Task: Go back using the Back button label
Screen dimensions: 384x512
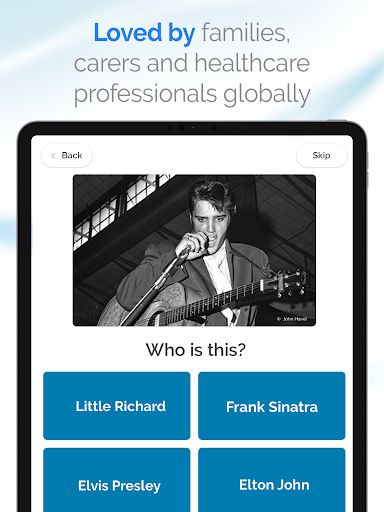Action: (x=72, y=155)
